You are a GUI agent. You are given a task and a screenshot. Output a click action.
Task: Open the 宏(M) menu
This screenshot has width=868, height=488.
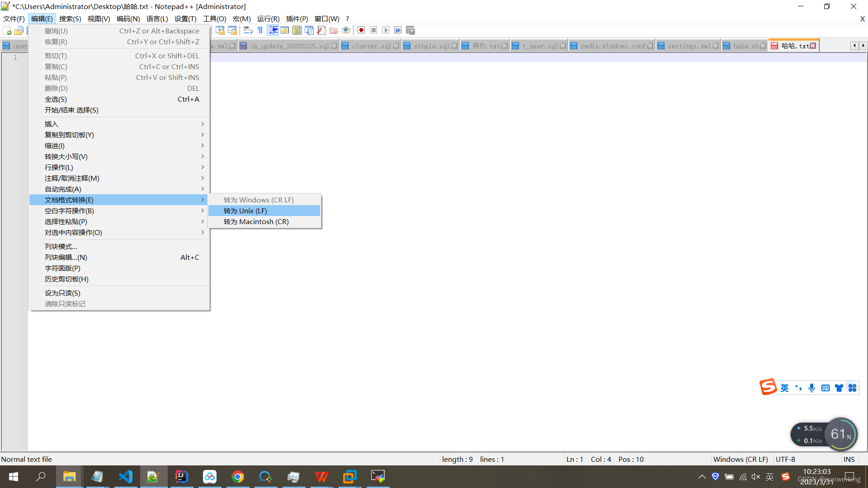coord(242,19)
